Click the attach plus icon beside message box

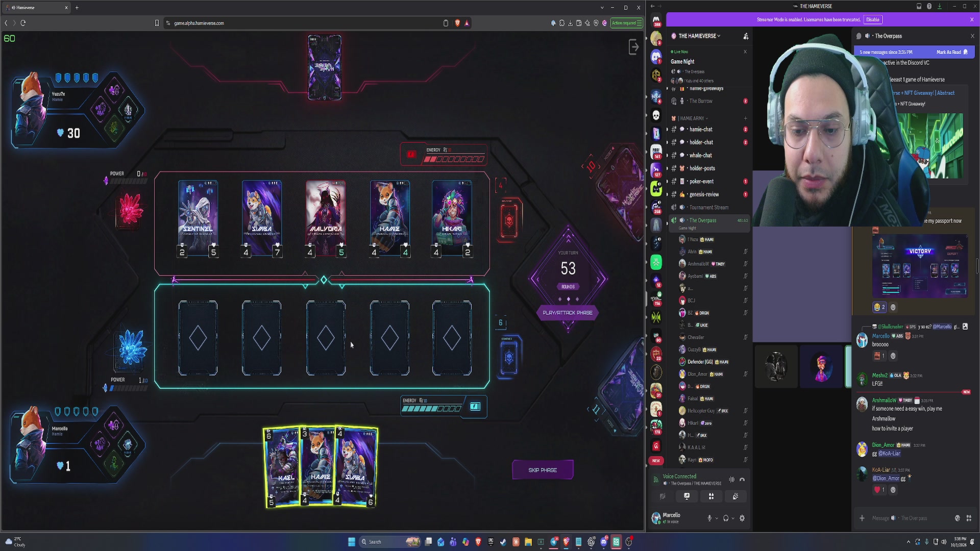click(x=862, y=518)
